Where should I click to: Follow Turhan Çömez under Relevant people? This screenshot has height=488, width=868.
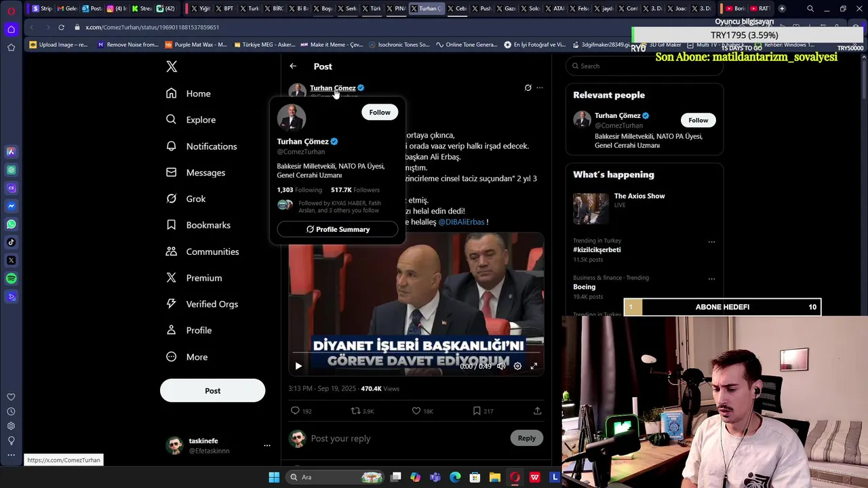pos(698,121)
